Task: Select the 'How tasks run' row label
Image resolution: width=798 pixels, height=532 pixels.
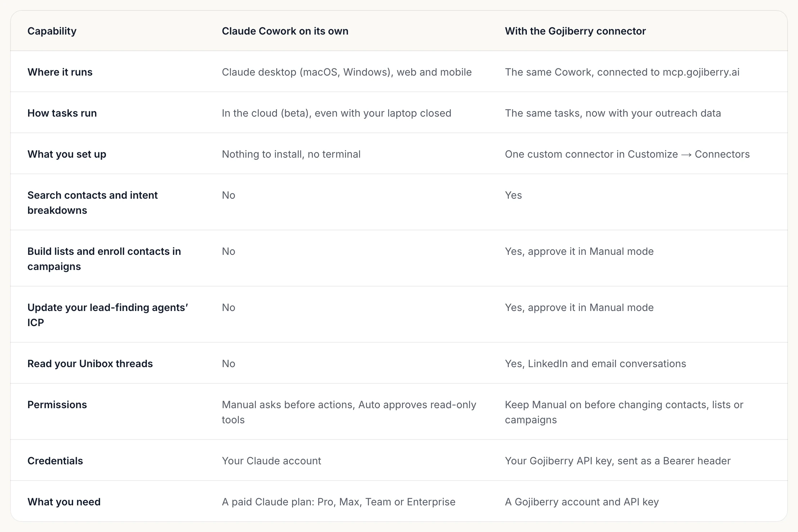Action: click(62, 113)
